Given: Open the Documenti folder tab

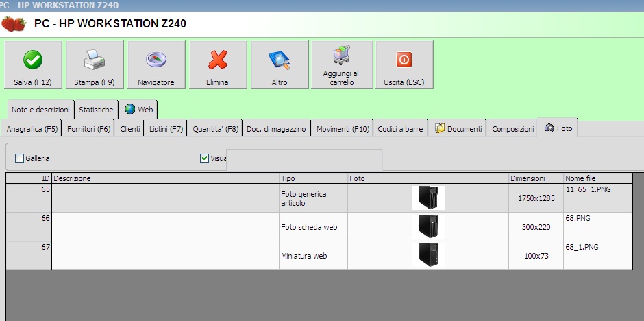Looking at the screenshot, I should coord(458,129).
